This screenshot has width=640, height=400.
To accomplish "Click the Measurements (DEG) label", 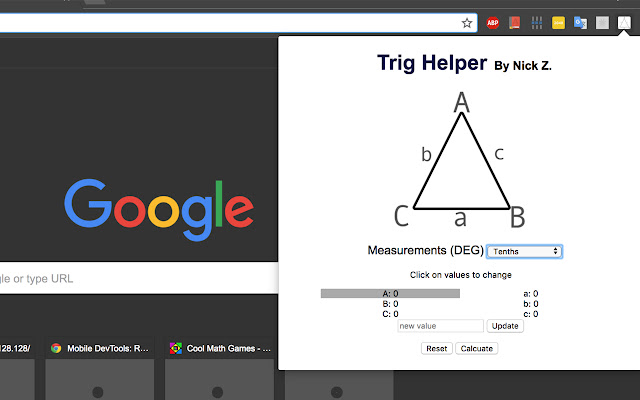I will click(x=426, y=250).
